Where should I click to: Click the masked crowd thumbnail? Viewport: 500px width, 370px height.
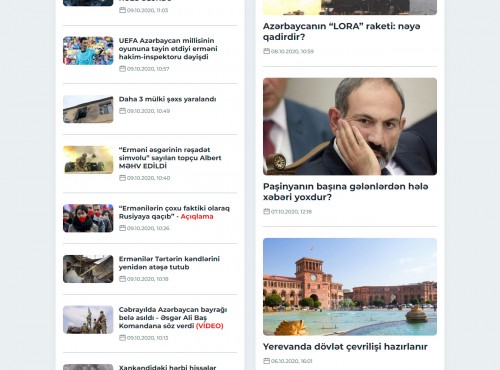(x=88, y=218)
